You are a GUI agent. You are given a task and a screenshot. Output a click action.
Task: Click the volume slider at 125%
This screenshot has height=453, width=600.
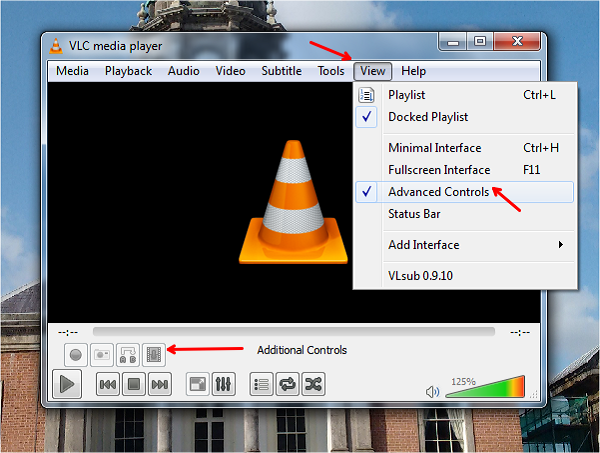485,386
